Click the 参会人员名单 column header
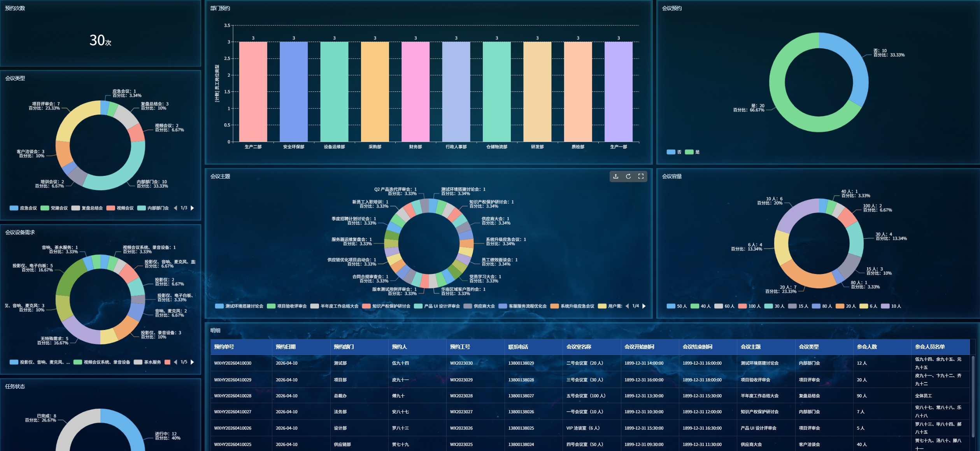 point(940,347)
